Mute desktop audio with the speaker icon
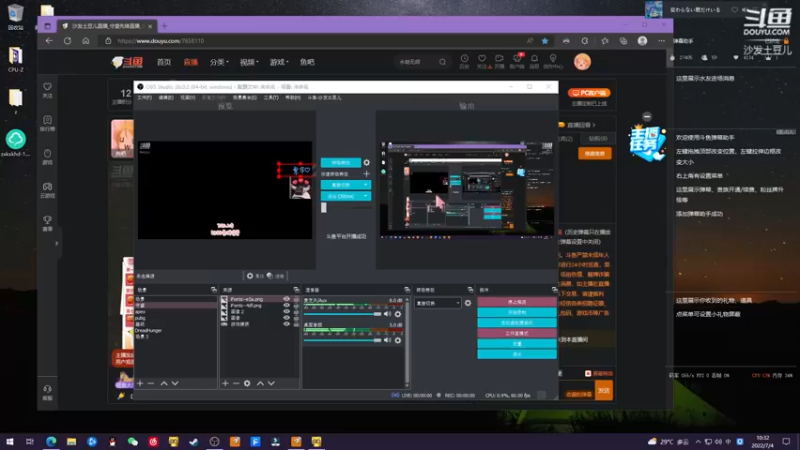This screenshot has height=450, width=800. 387,340
